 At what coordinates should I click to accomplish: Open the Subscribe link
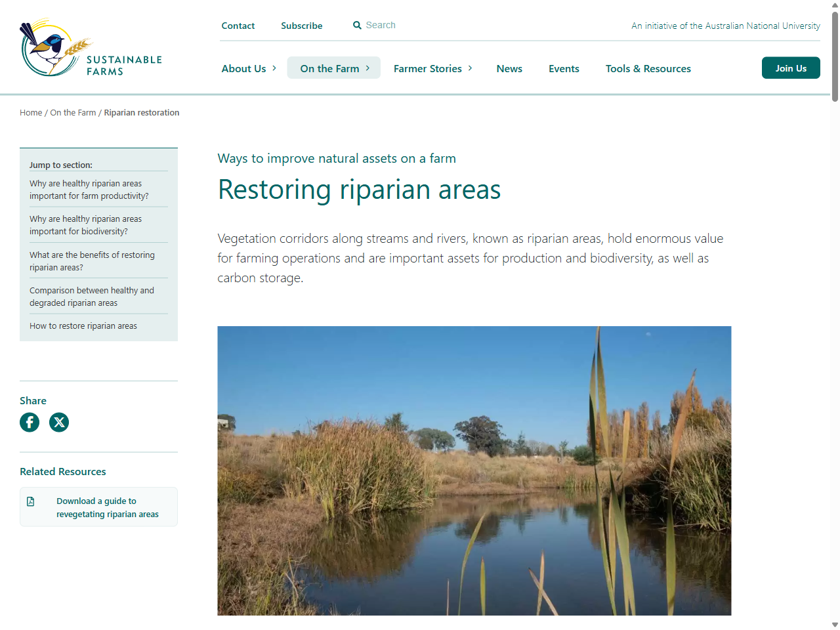point(301,26)
